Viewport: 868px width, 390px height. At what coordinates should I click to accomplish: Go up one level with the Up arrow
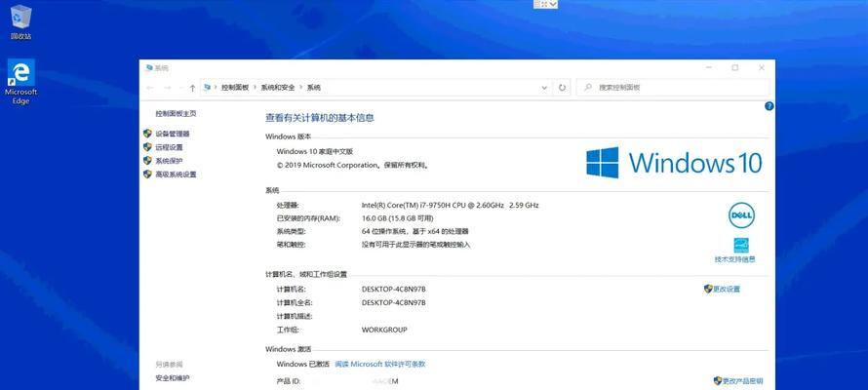tap(192, 88)
